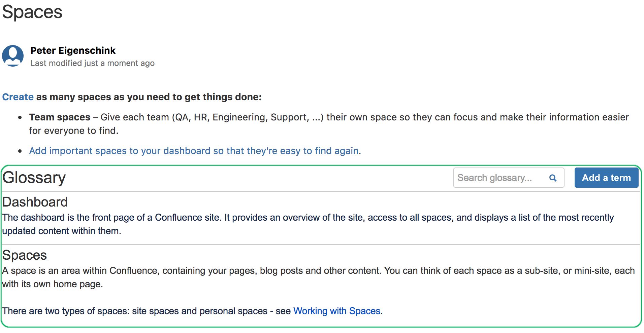Click Peter Eigenschink's profile avatar
Image resolution: width=644 pixels, height=333 pixels.
coord(12,55)
